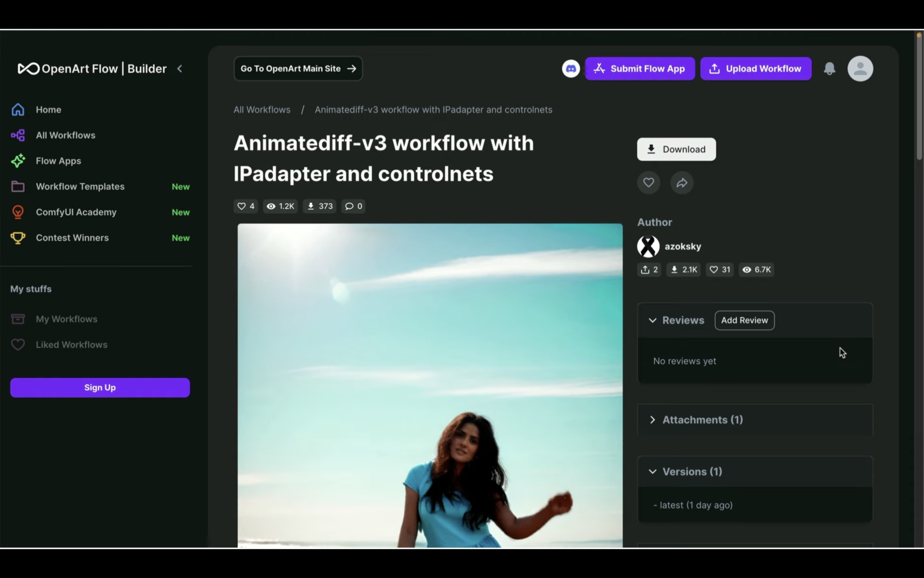This screenshot has width=924, height=578.
Task: Collapse the sidebar with the arrow toggle
Action: coord(180,69)
